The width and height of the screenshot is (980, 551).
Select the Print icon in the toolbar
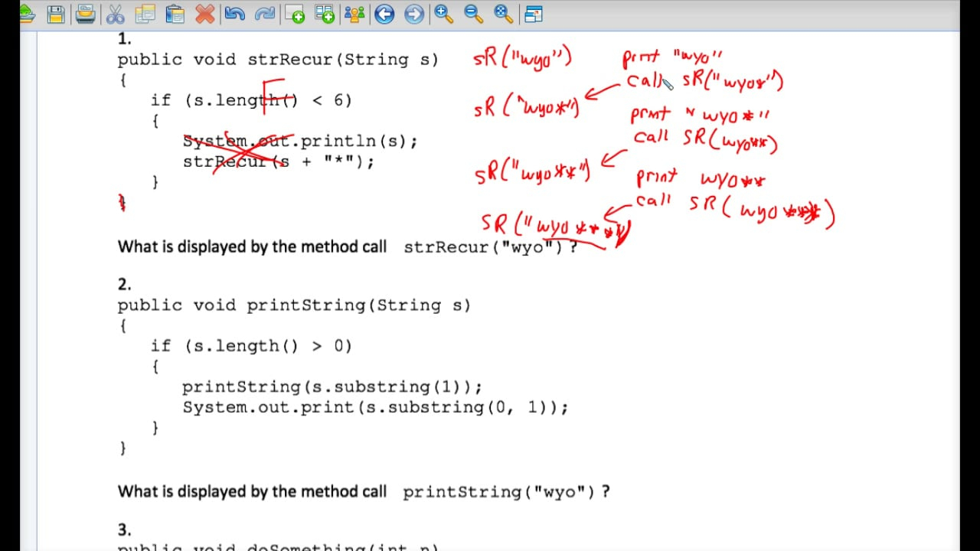pyautogui.click(x=86, y=14)
